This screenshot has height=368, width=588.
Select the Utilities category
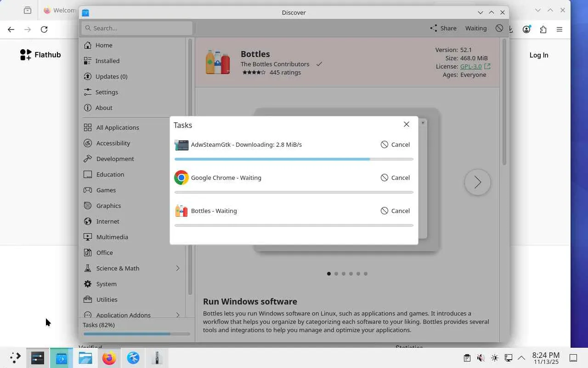pos(132,299)
